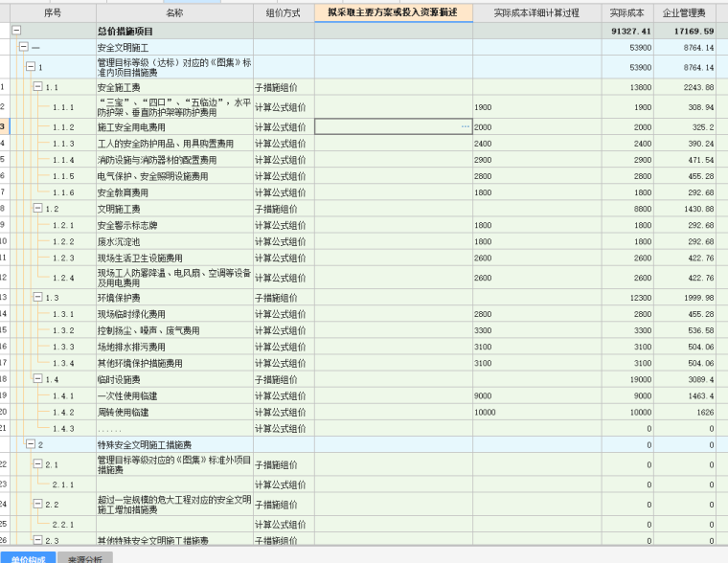Click the 名称 column header
Image resolution: width=728 pixels, height=563 pixels.
pos(174,13)
